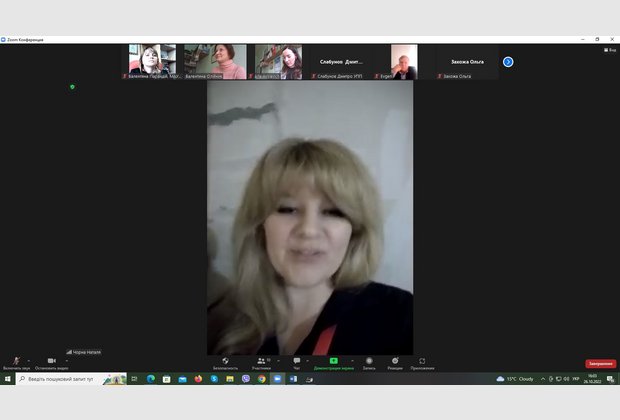Viewport: 620px width, 420px height.
Task: Open the Участники participants panel
Action: coord(261,363)
